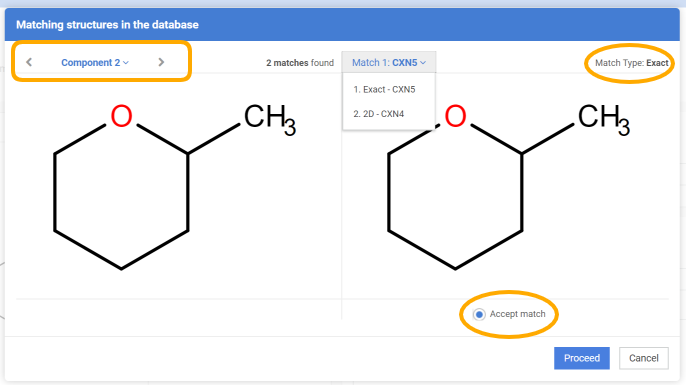
Task: Click the red oxygen atom in matched structure
Action: click(x=455, y=116)
